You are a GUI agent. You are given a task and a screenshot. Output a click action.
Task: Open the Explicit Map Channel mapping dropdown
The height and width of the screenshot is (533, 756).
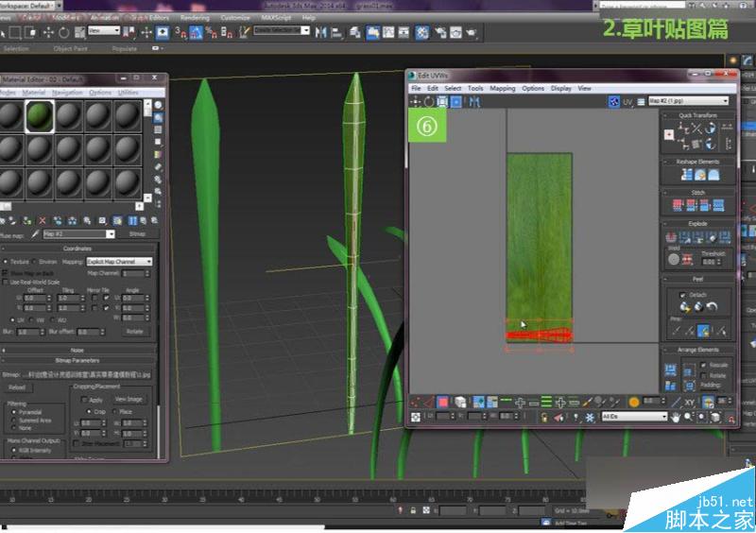coord(119,262)
